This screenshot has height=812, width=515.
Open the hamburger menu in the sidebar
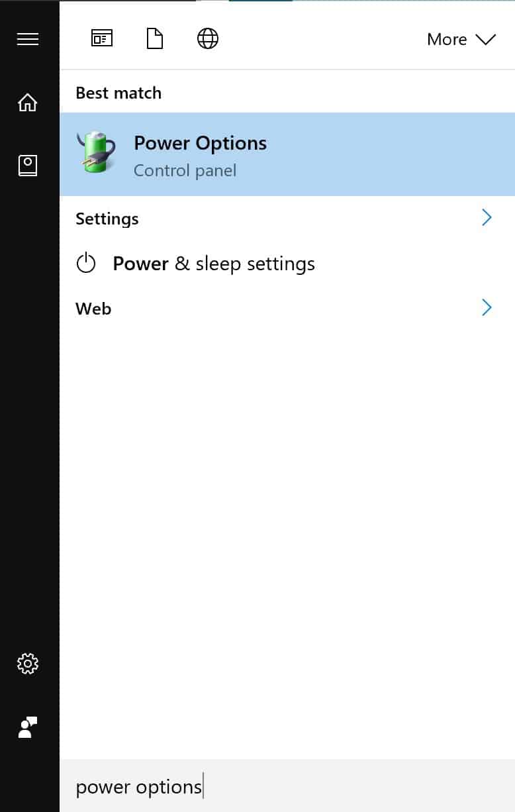(x=27, y=39)
